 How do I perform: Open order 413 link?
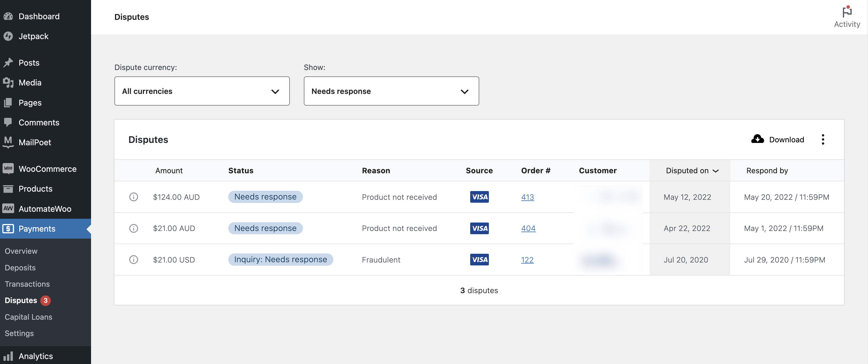click(x=527, y=197)
